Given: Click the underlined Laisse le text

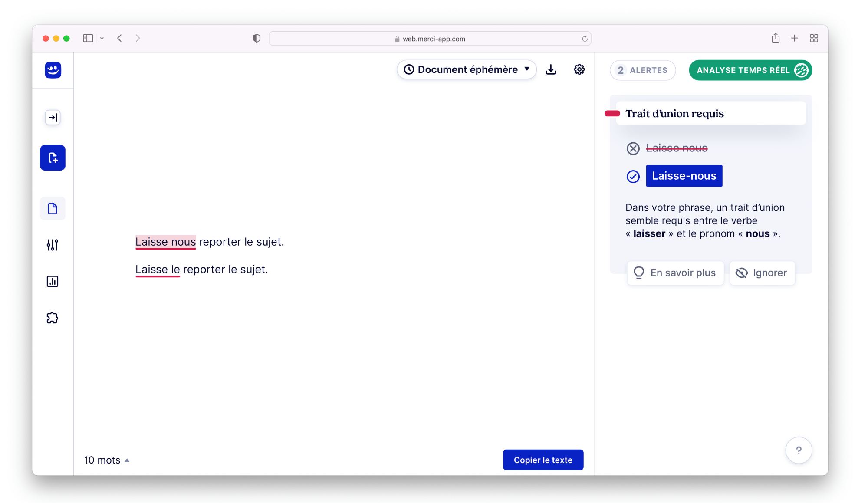Looking at the screenshot, I should click(158, 270).
